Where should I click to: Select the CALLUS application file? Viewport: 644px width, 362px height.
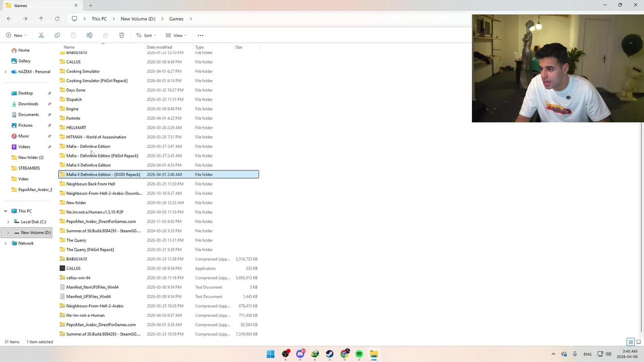click(x=158, y=268)
